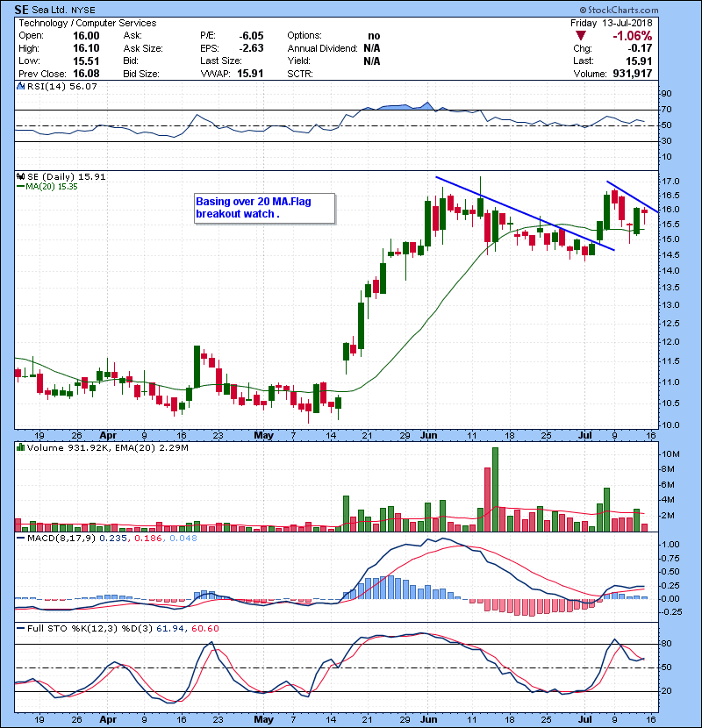Viewport: 702px width, 728px height.
Task: Select the SE ticker symbol in the header
Action: [x=21, y=10]
